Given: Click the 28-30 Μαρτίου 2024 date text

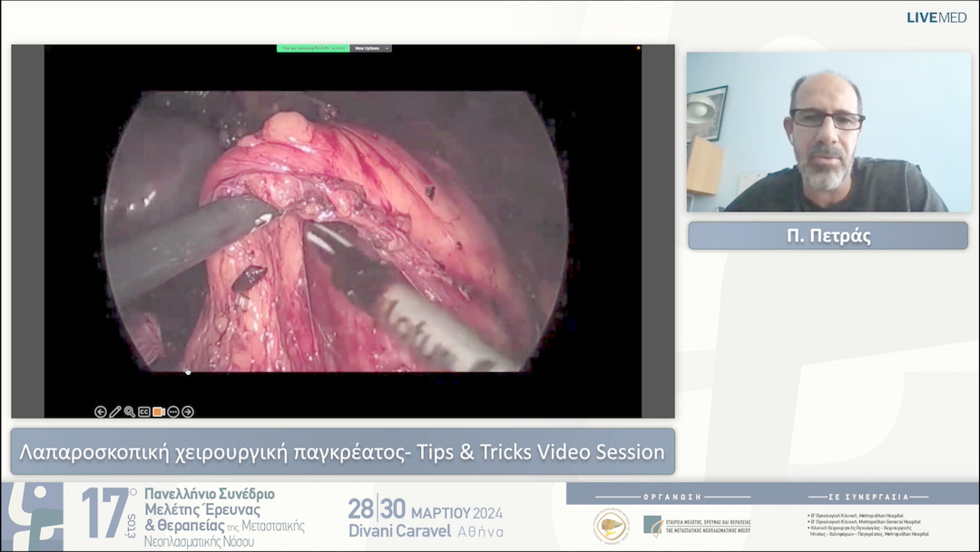Looking at the screenshot, I should pyautogui.click(x=425, y=509).
